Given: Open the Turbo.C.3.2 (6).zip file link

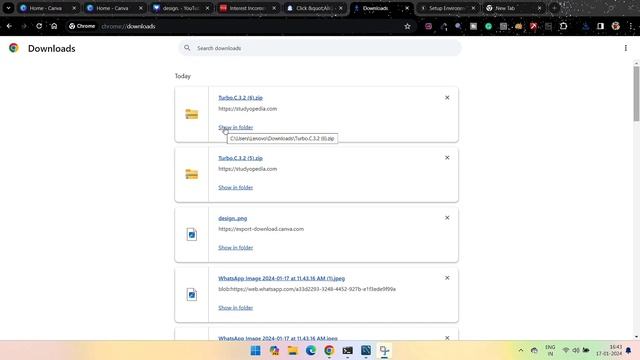Looking at the screenshot, I should [x=240, y=98].
